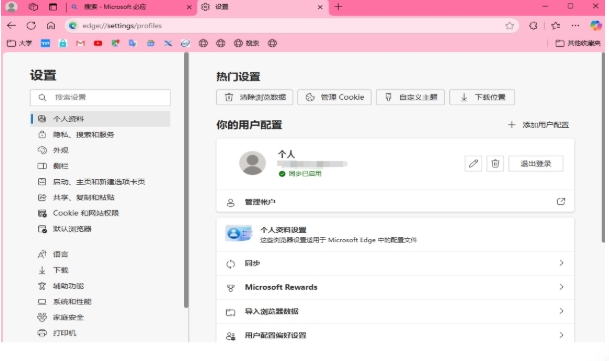Refresh the current settings page
The width and height of the screenshot is (609, 361).
[x=31, y=26]
